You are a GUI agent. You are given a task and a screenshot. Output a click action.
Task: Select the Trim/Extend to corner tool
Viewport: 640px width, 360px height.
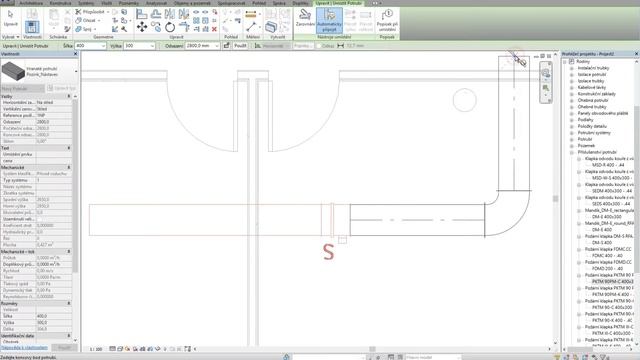point(184,27)
